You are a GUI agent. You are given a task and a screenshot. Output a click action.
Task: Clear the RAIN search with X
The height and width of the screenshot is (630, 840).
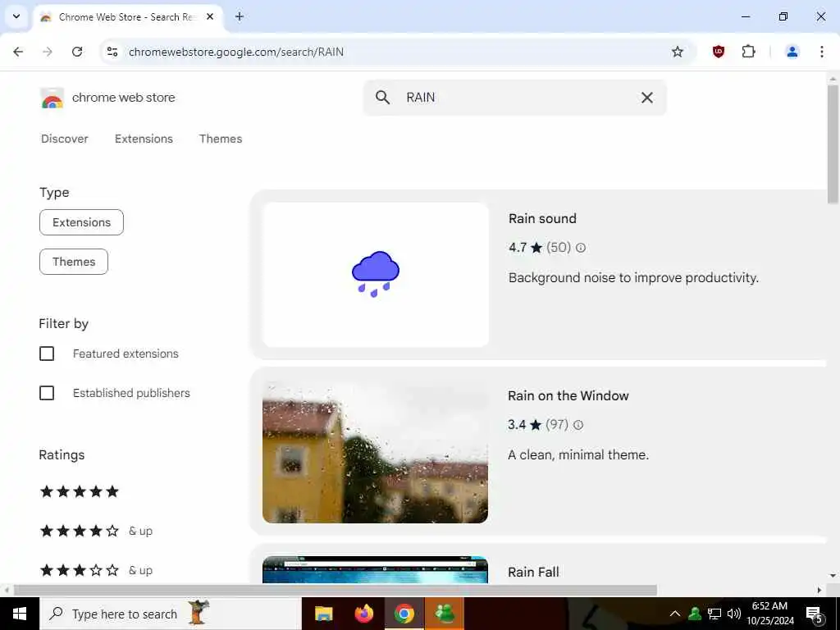[646, 98]
